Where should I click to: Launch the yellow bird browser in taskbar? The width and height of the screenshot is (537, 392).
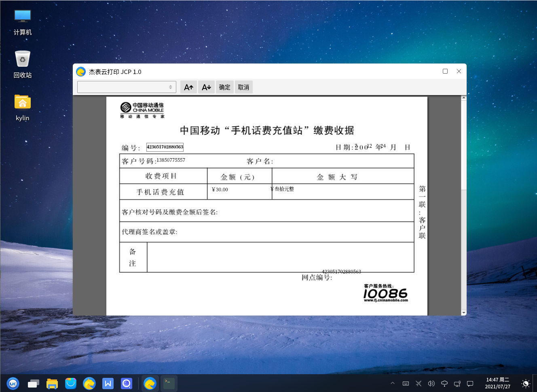coord(89,383)
